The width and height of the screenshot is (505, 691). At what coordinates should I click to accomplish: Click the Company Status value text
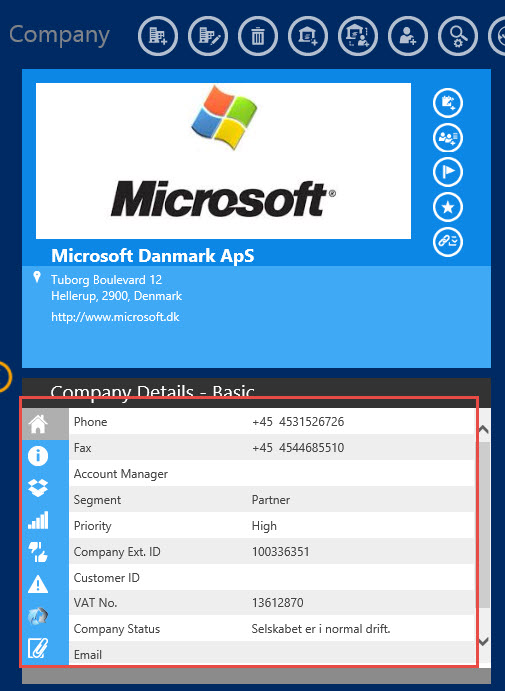click(321, 629)
